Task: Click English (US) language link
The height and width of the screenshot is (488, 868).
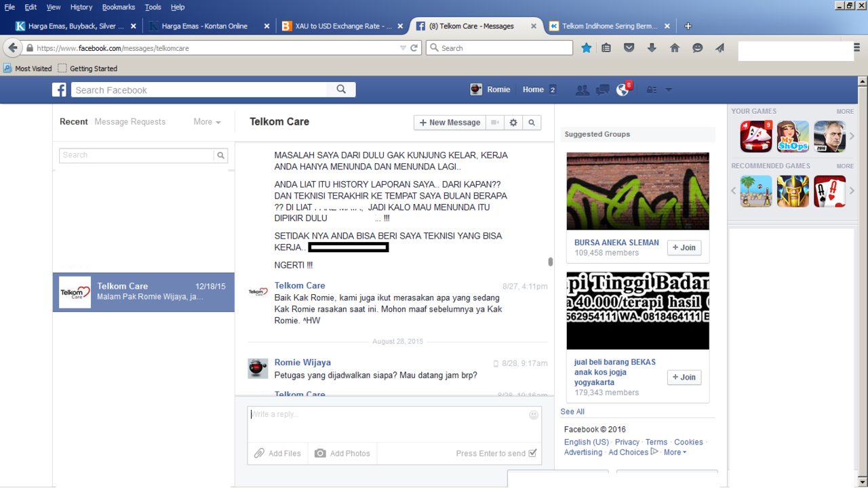Action: pyautogui.click(x=587, y=442)
